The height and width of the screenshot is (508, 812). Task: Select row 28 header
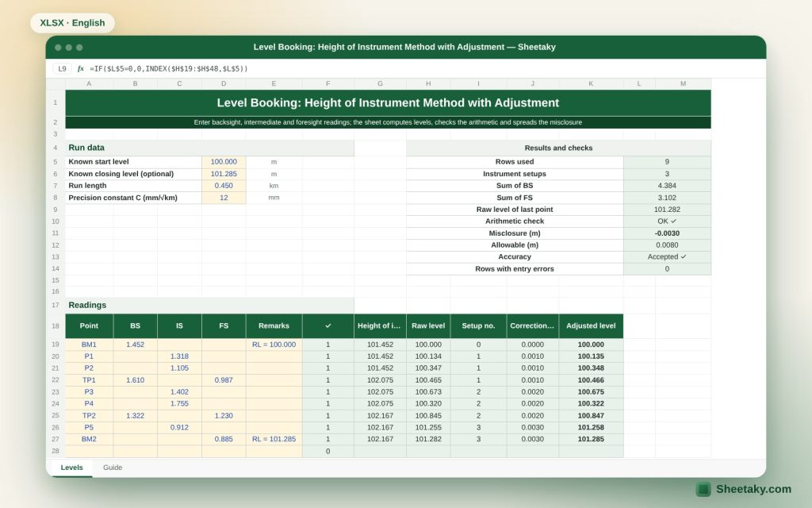pos(56,451)
